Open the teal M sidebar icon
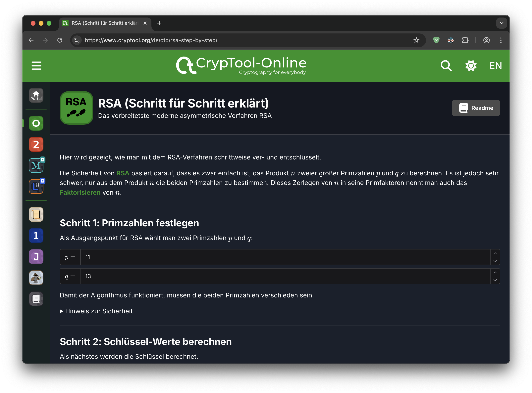532x393 pixels. 36,165
